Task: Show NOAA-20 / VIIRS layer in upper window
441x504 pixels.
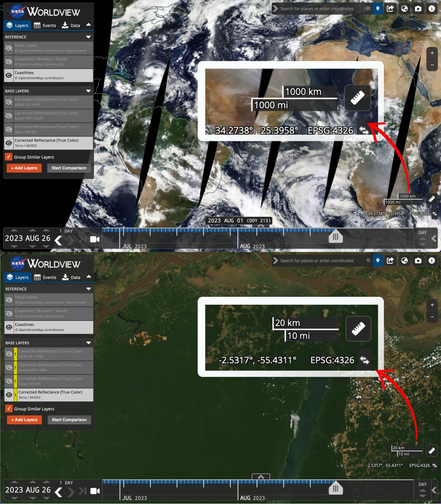Action: tap(9, 102)
